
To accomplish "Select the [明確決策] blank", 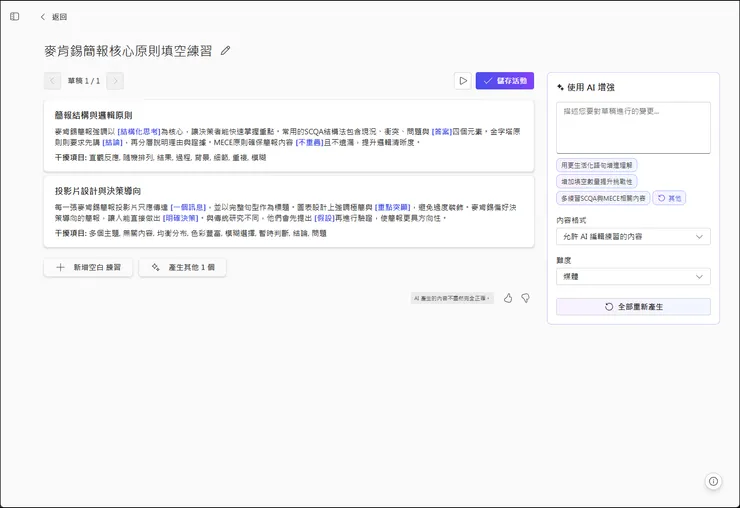I will click(181, 218).
